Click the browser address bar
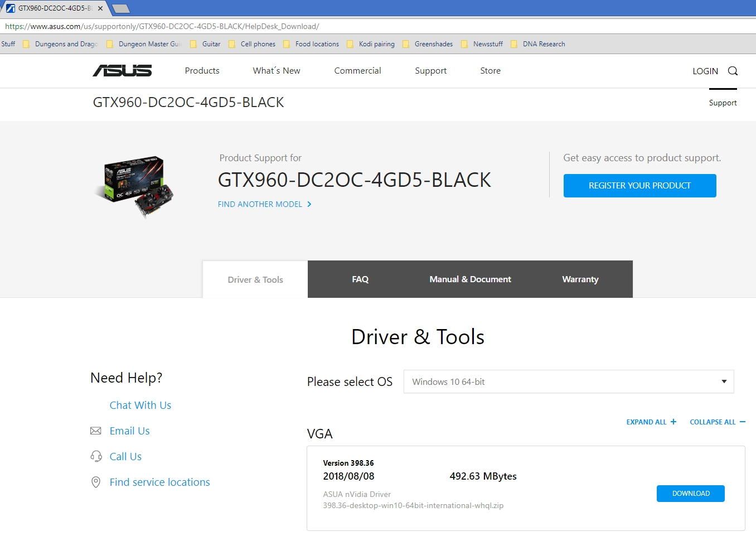 378,26
